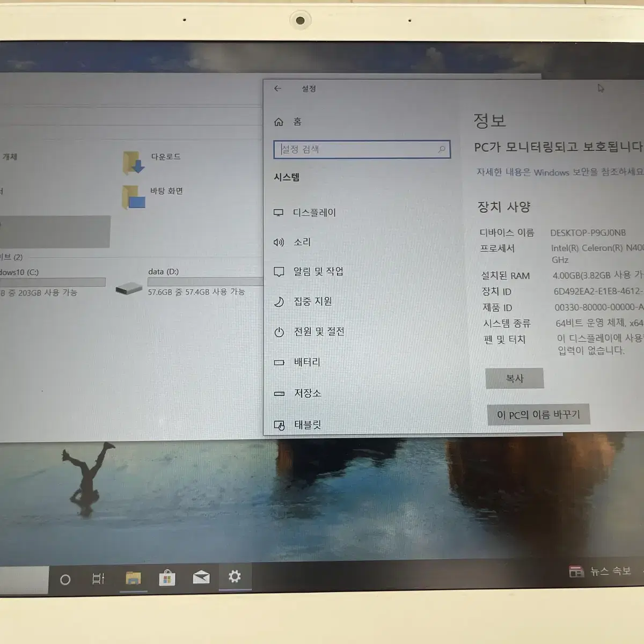Focus the settings search field

[x=362, y=149]
